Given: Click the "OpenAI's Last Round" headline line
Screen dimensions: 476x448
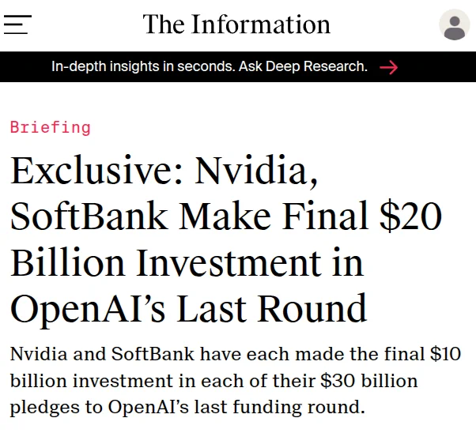Looking at the screenshot, I should (x=189, y=308).
